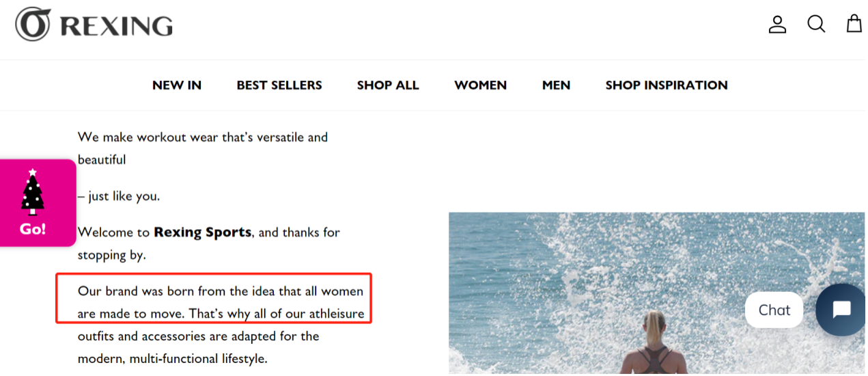The height and width of the screenshot is (376, 868).
Task: Select the Go! label on pink widget
Action: (33, 229)
